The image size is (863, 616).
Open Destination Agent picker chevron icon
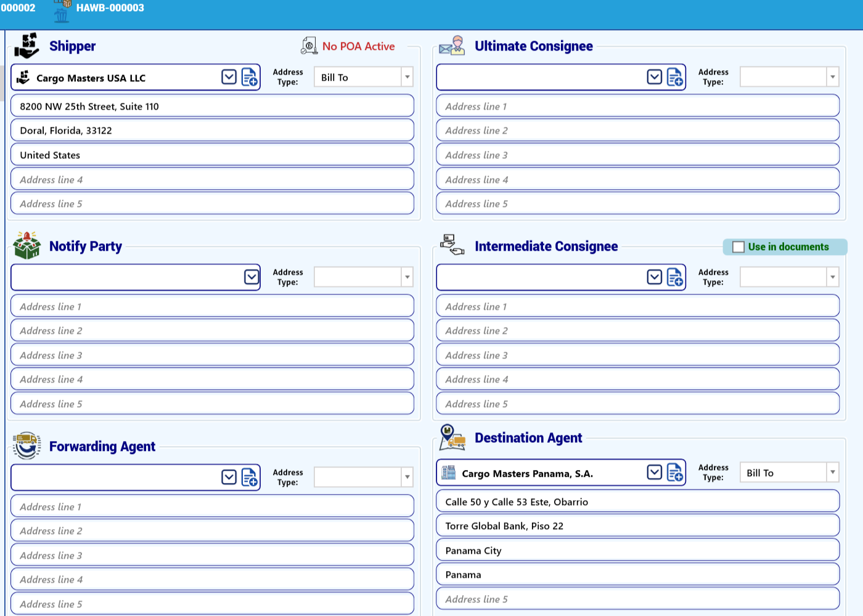click(x=655, y=472)
